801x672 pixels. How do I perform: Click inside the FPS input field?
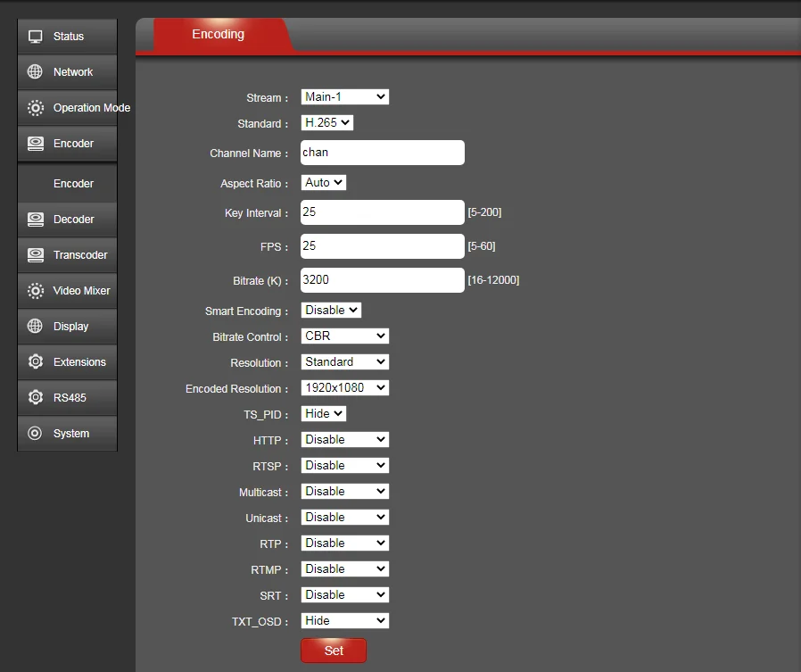382,245
